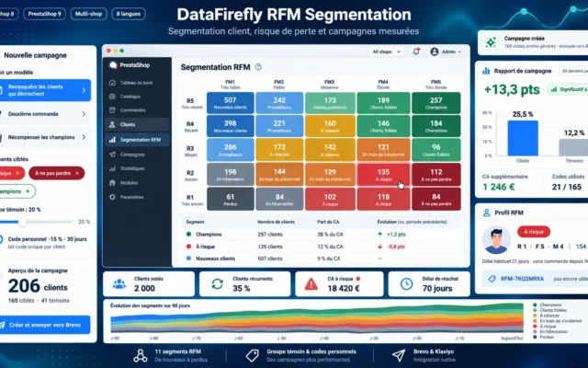The image size is (588, 368).
Task: Expand the Deuxième commande model
Action: (x=84, y=114)
